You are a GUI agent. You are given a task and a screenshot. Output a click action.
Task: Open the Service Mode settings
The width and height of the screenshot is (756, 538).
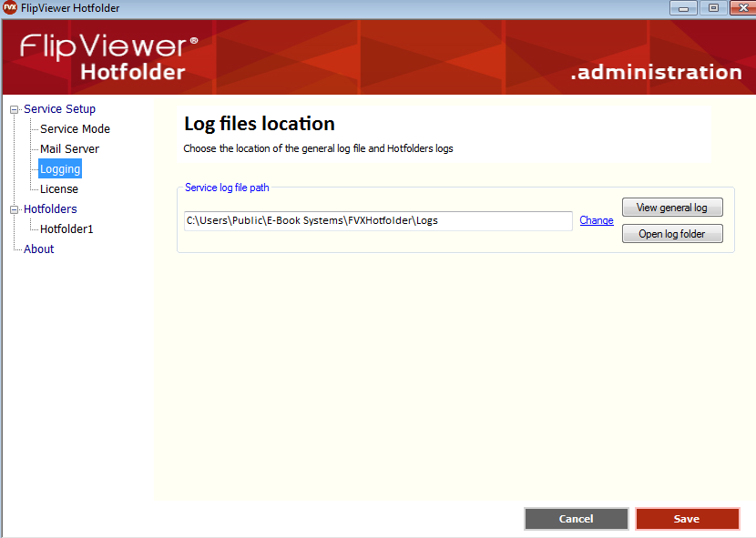75,128
